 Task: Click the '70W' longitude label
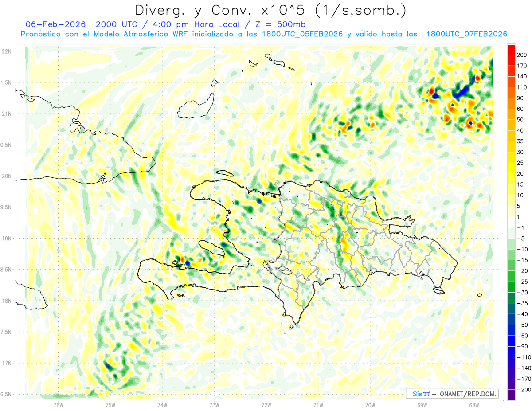[x=370, y=404]
